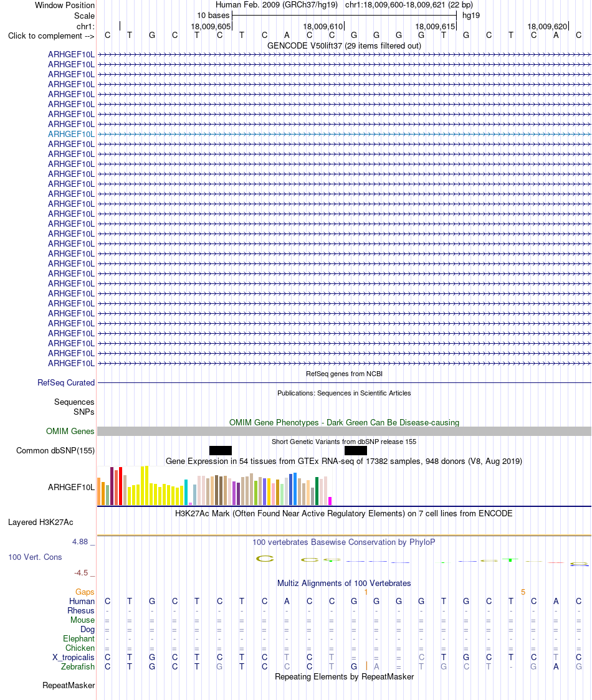Click 'Repeating Elements by RepeatMasker' title
Viewport: 592px width, 700px height.
click(x=344, y=677)
